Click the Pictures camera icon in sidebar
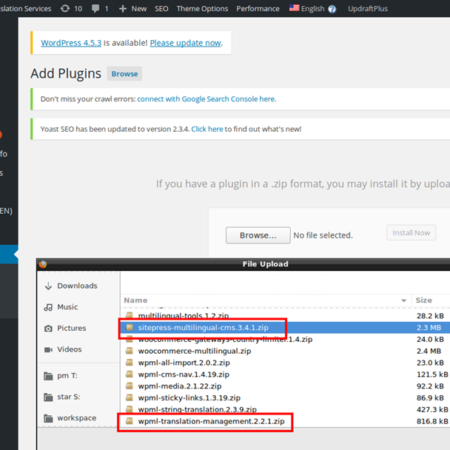 [x=48, y=329]
